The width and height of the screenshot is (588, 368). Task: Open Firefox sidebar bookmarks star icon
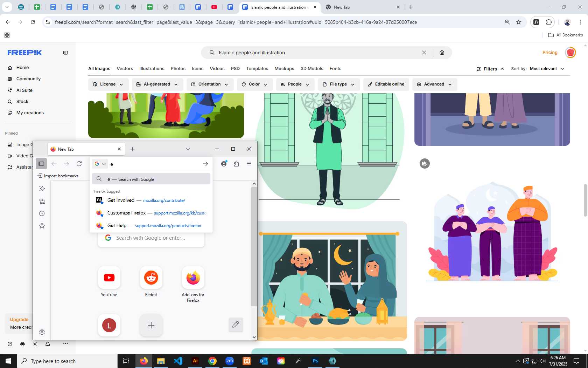[x=42, y=226]
